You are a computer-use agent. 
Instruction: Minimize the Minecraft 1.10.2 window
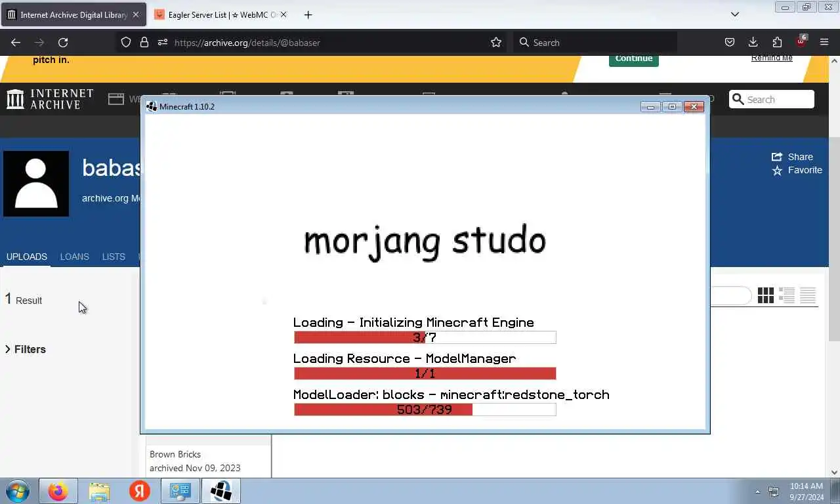[650, 106]
